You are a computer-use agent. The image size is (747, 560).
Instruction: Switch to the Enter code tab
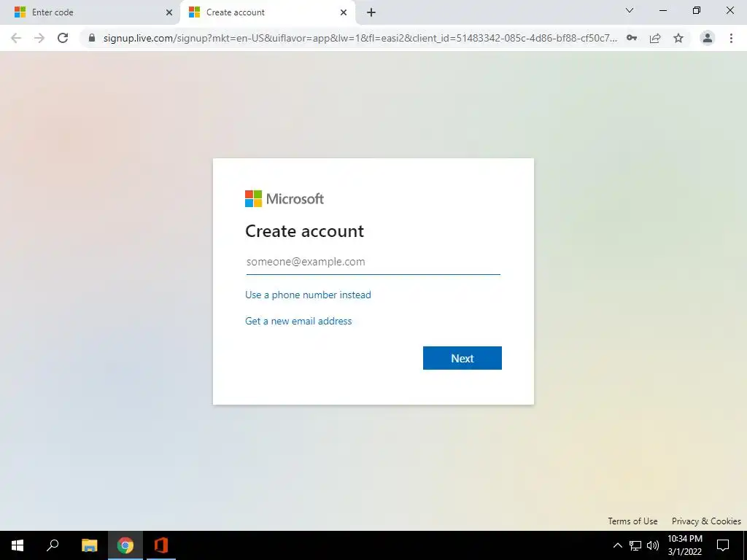[90, 12]
